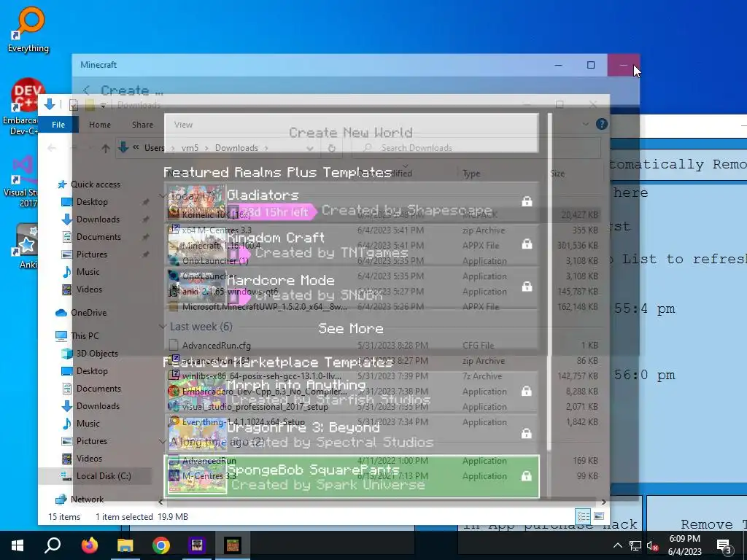This screenshot has height=560, width=747.
Task: Select Gladiators Realms Plus template
Action: point(351,202)
